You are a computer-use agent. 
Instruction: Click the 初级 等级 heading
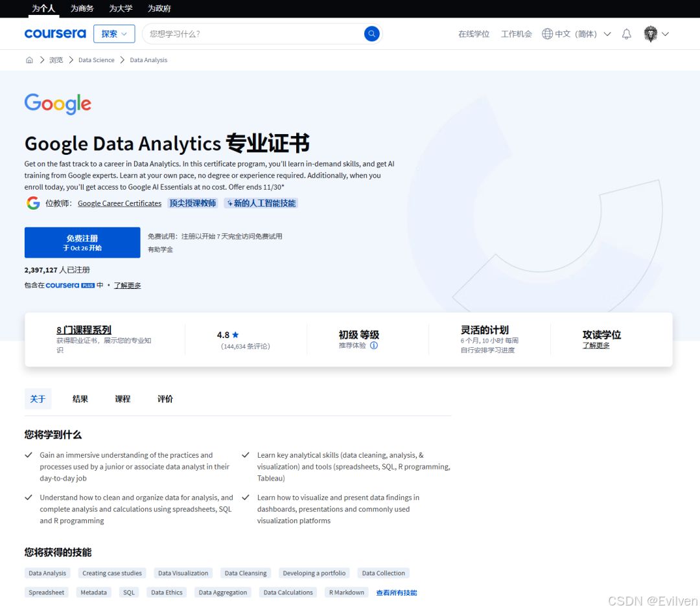[358, 335]
